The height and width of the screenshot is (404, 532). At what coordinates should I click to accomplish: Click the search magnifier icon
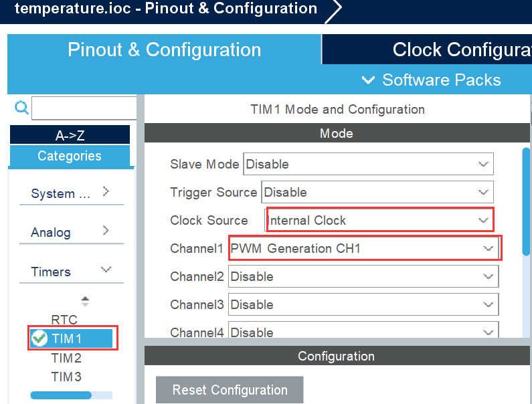point(21,108)
